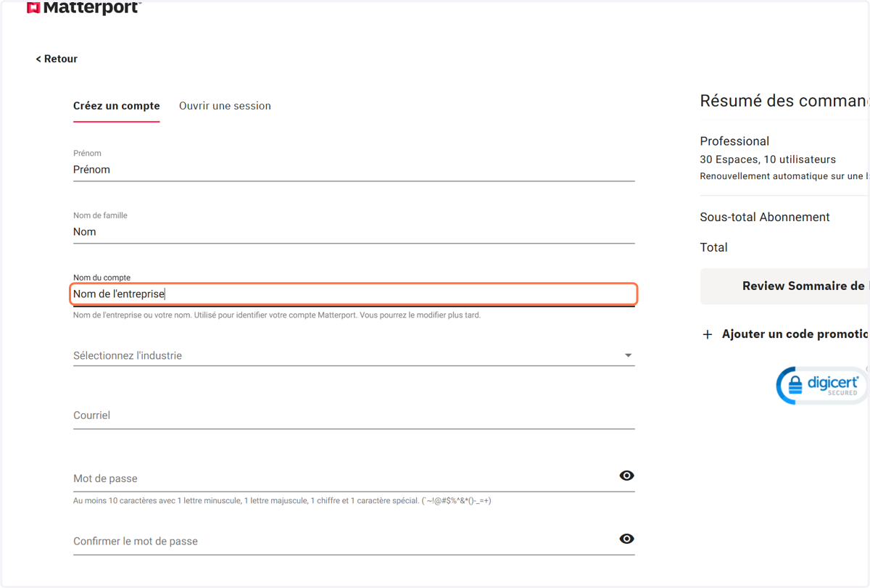Show password with the Mot de passe eye icon

click(x=627, y=476)
